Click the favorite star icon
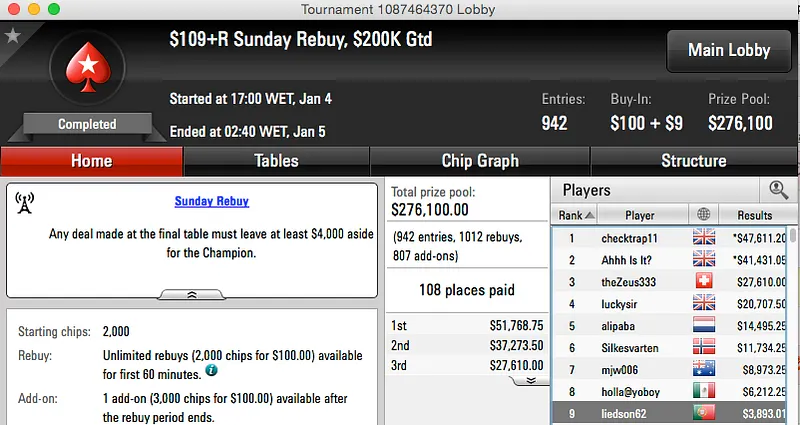 [x=13, y=36]
